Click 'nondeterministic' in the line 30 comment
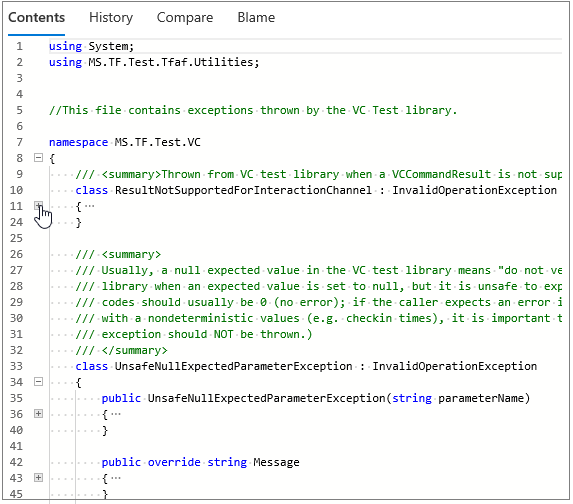The width and height of the screenshot is (573, 504). 200,318
